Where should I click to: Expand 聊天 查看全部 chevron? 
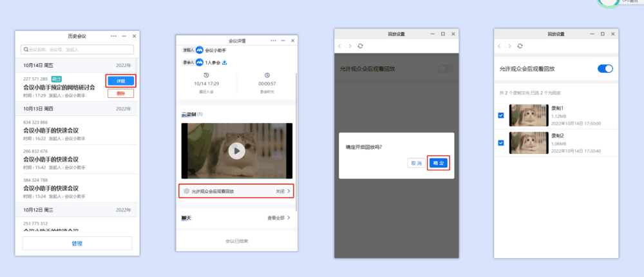point(289,218)
